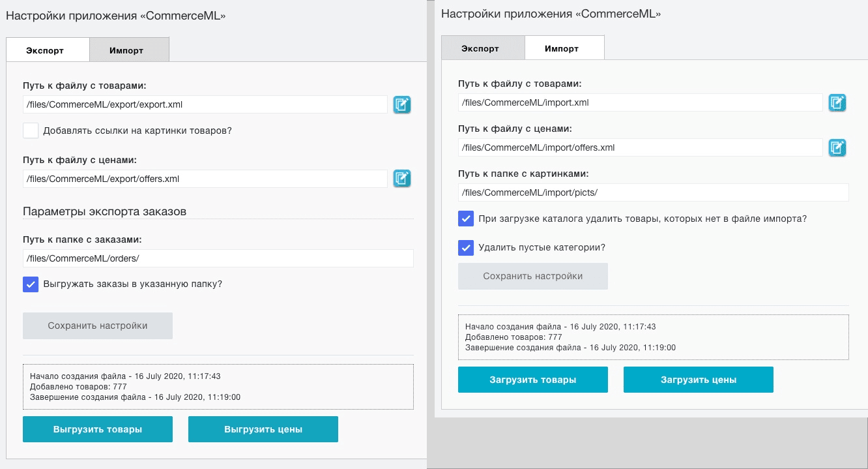Open file picker for export/offers.xml path
The height and width of the screenshot is (469, 868).
point(402,178)
